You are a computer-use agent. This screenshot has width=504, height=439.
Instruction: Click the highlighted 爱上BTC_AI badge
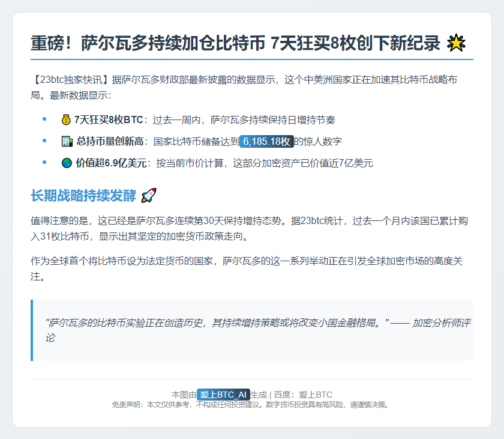[223, 395]
